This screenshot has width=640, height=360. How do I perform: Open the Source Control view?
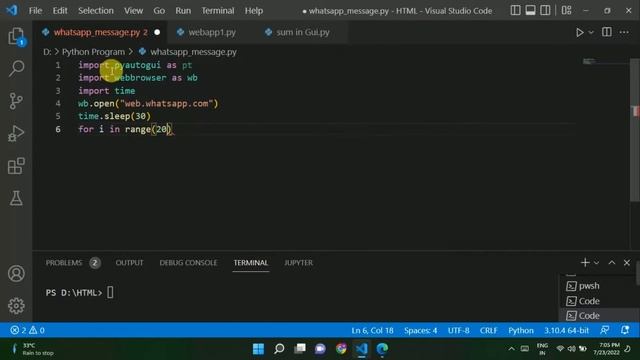click(x=16, y=101)
